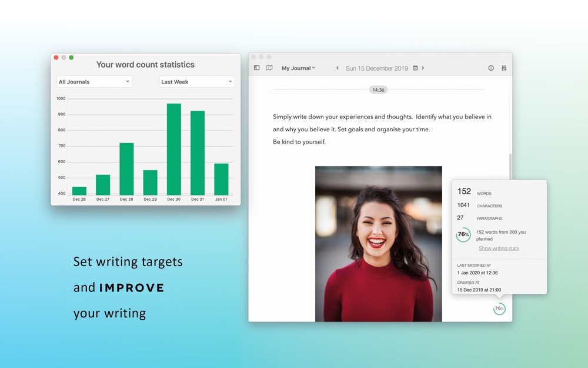Click the Dec 27 bar in the chart
Viewport: 588px width, 368px height.
click(103, 185)
